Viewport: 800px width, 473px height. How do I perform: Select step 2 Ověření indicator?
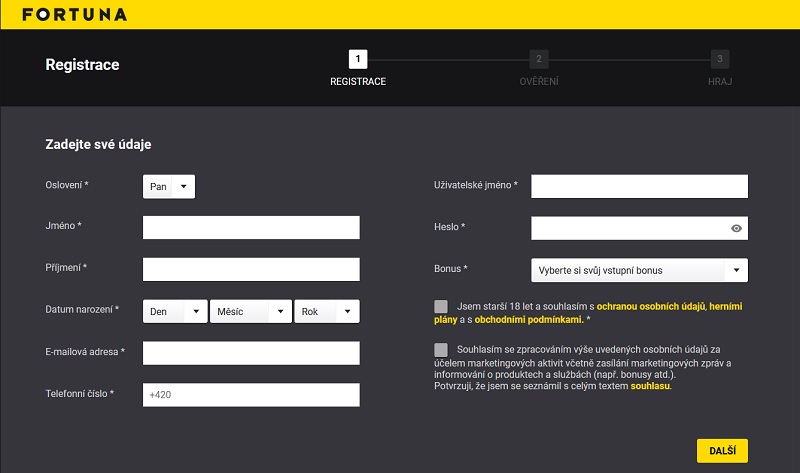pos(539,59)
